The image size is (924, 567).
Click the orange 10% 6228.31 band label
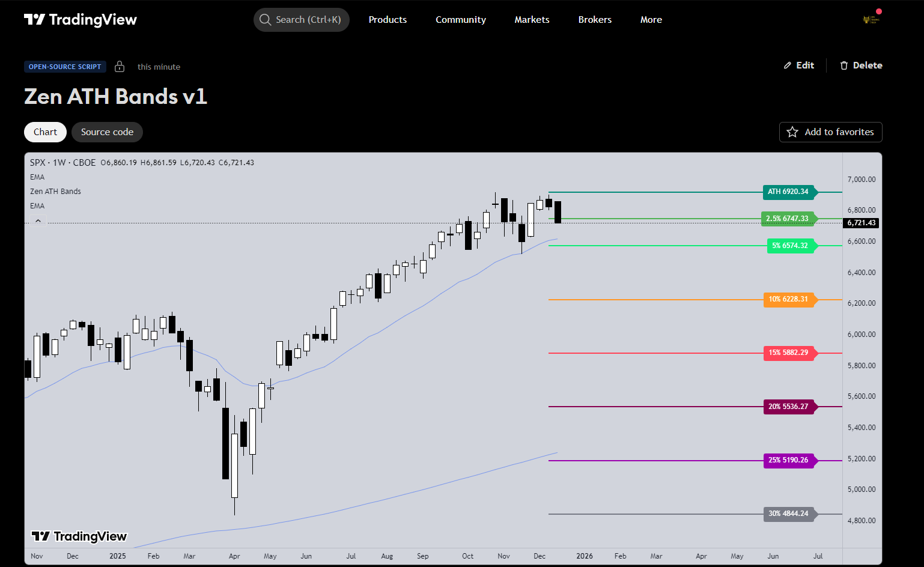pos(788,299)
